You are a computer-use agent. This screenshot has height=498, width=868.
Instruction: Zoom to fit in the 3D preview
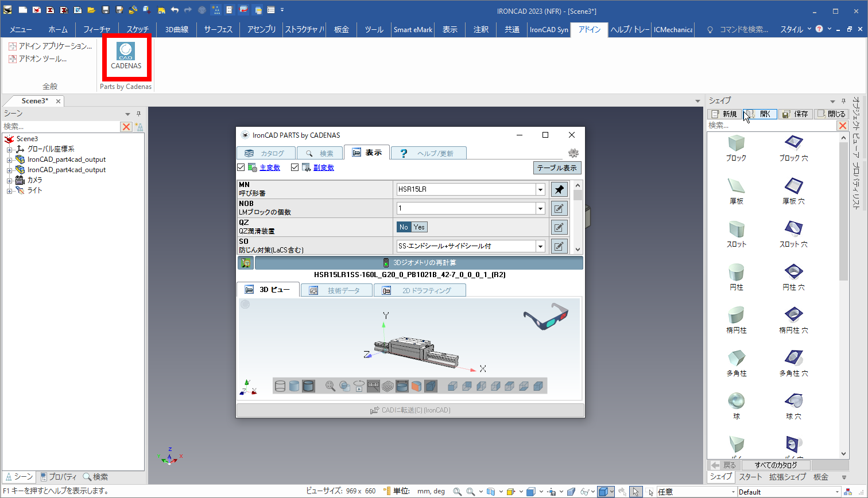tap(331, 386)
